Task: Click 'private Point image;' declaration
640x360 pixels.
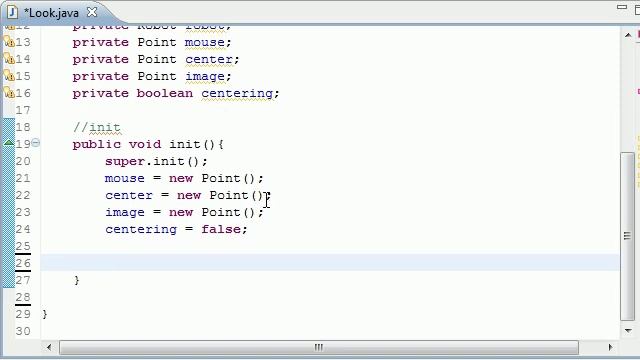Action: (152, 76)
